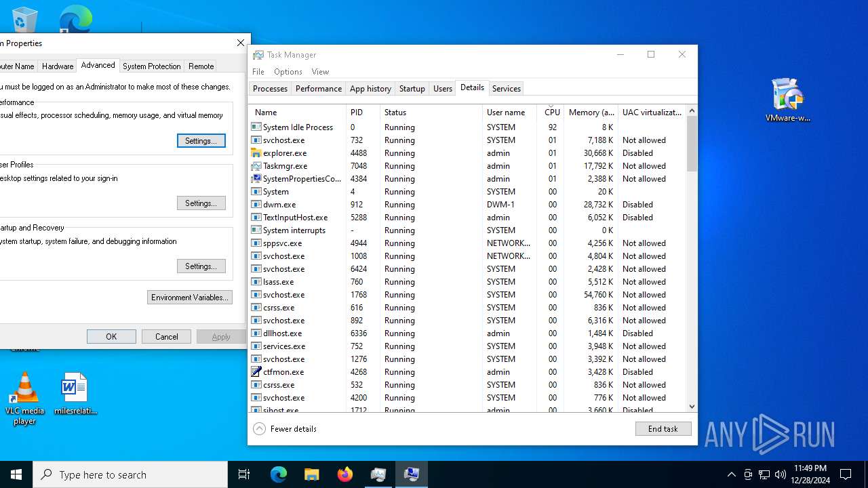Screen dimensions: 868x488
Task: Open the Recycle Bin desktop icon
Action: pos(24,19)
